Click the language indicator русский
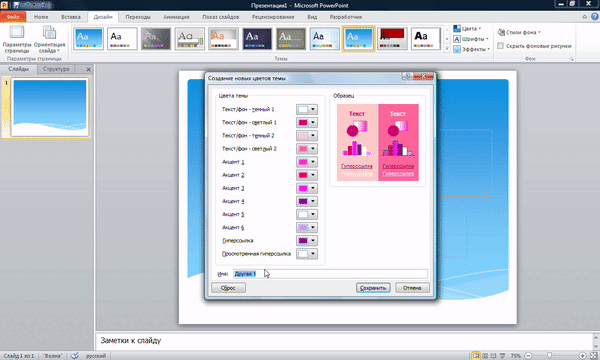This screenshot has width=600, height=360. [x=96, y=356]
